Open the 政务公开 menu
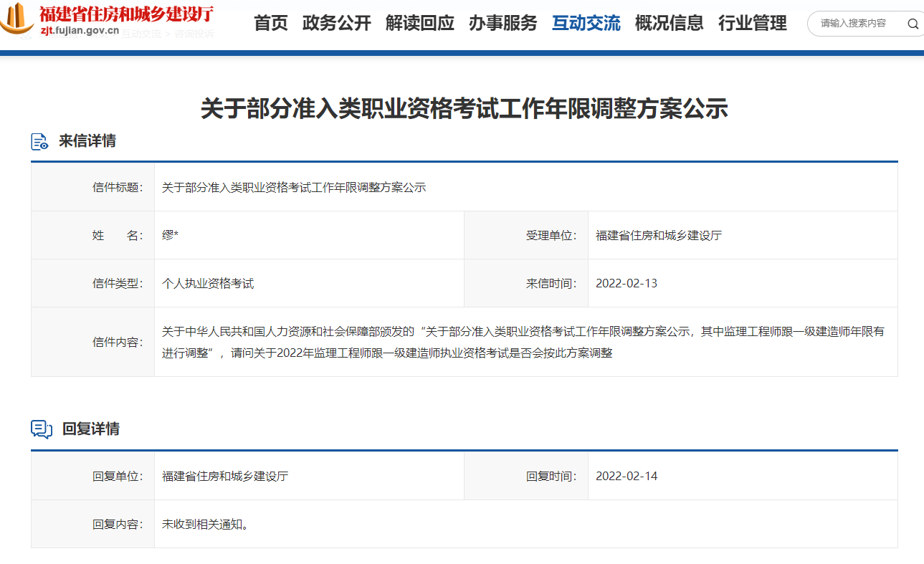 (337, 24)
